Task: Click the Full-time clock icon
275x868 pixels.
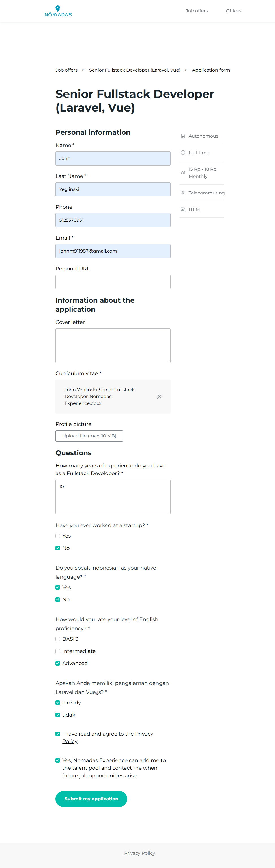Action: [x=183, y=153]
